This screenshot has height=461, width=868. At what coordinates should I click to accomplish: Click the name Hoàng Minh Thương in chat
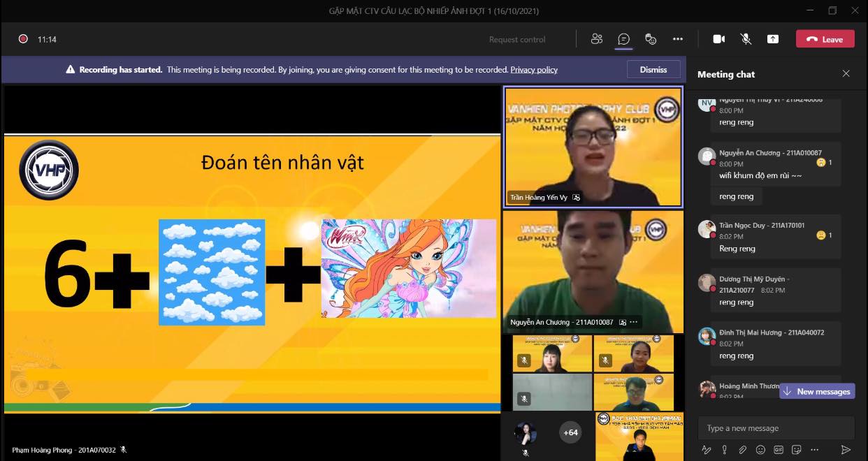(749, 386)
